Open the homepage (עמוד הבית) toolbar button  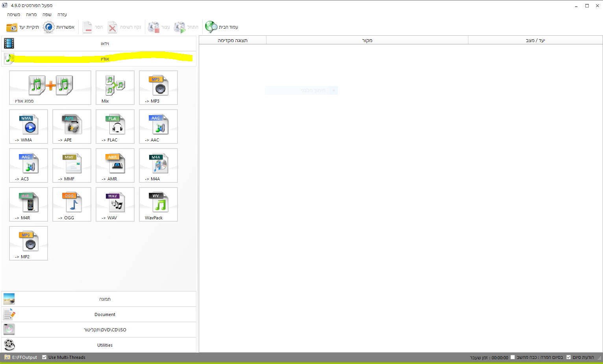point(222,27)
